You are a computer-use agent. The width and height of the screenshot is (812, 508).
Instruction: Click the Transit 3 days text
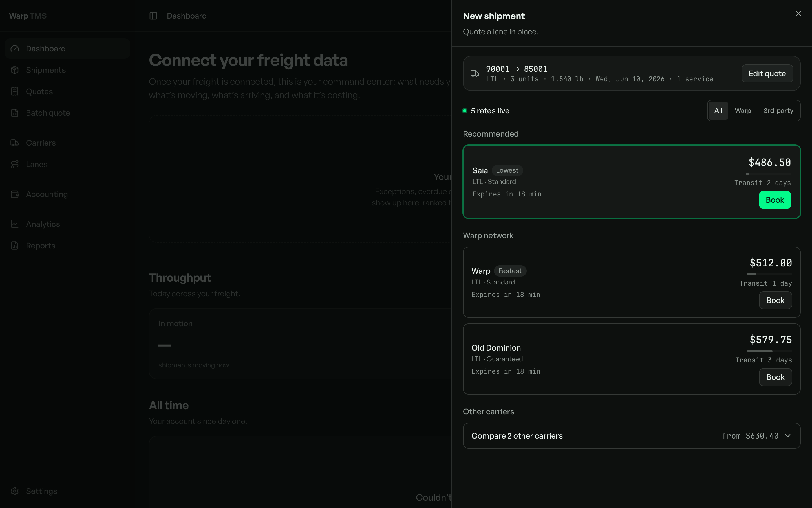point(764,360)
